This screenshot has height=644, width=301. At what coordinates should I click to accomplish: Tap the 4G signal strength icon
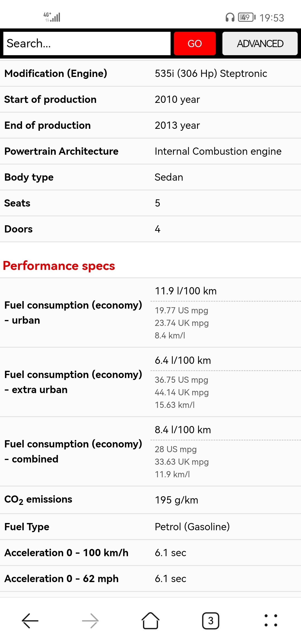pyautogui.click(x=52, y=17)
